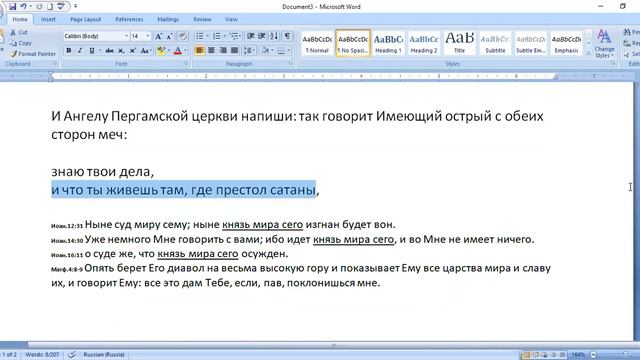Click the 164% zoom level
640x360 pixels.
click(x=578, y=355)
